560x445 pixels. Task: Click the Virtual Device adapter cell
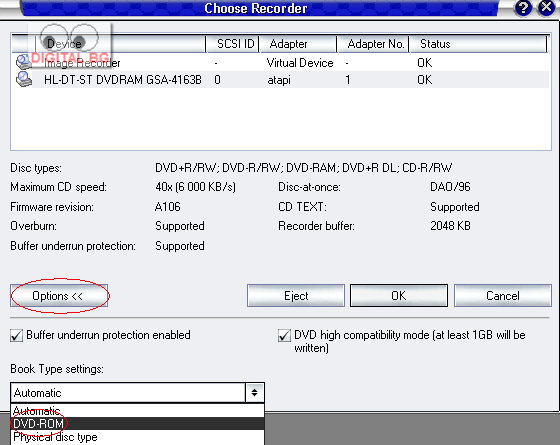tap(300, 63)
